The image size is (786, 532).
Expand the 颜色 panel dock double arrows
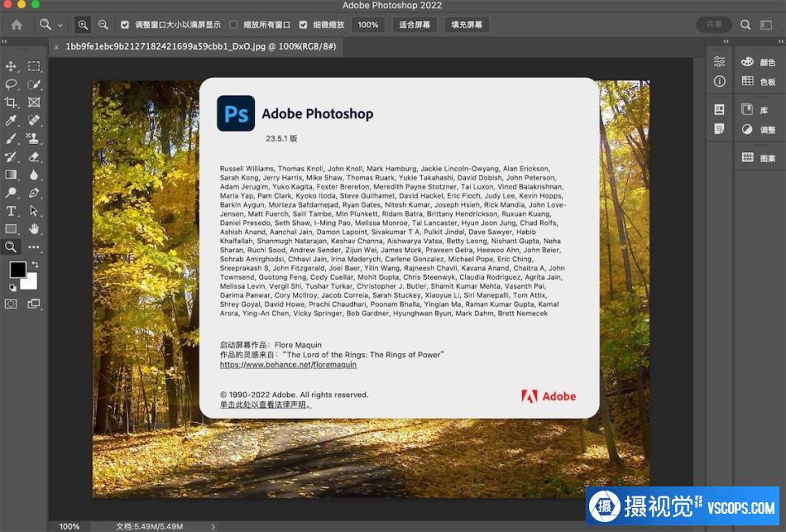[x=781, y=41]
